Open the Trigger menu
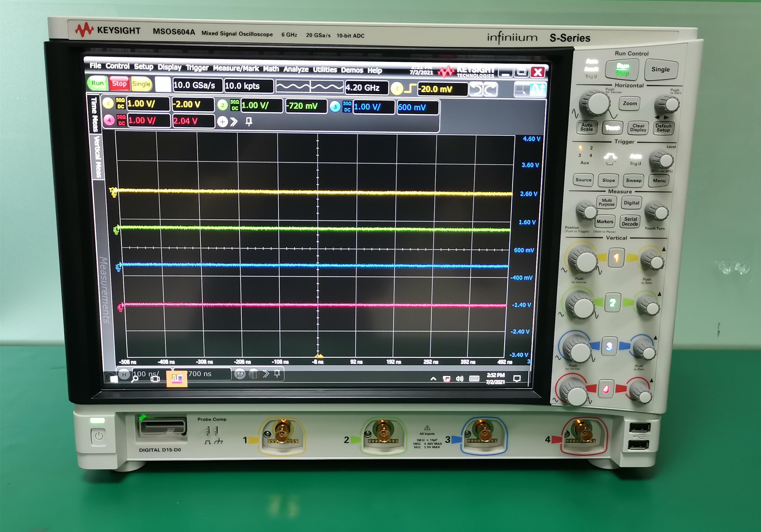 coord(197,68)
